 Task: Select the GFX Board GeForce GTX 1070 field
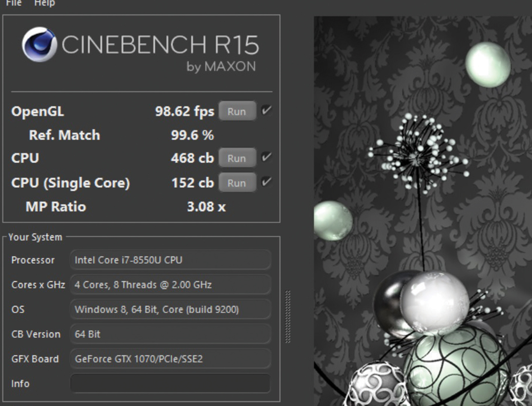pyautogui.click(x=170, y=359)
